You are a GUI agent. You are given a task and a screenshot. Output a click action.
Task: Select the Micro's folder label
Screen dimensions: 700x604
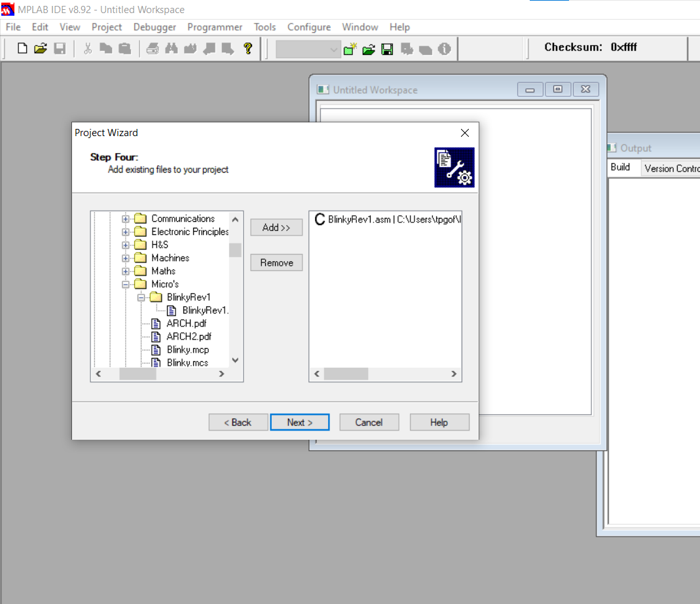165,284
